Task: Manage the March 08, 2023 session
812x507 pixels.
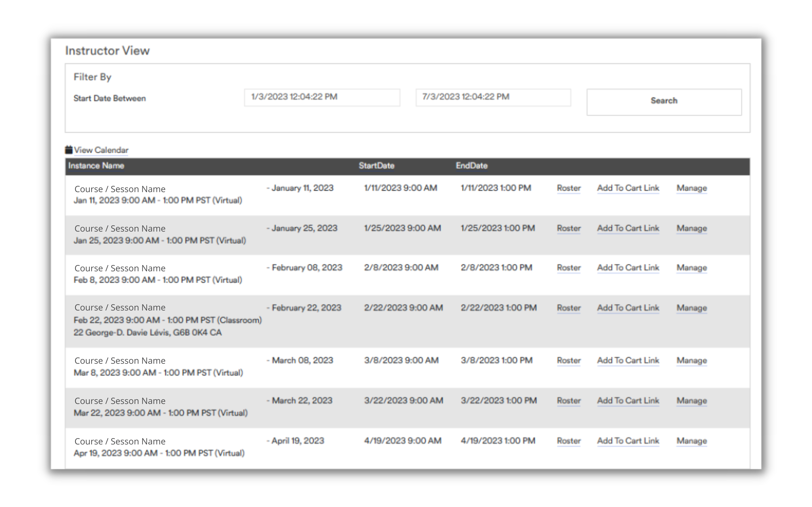Action: click(x=691, y=361)
